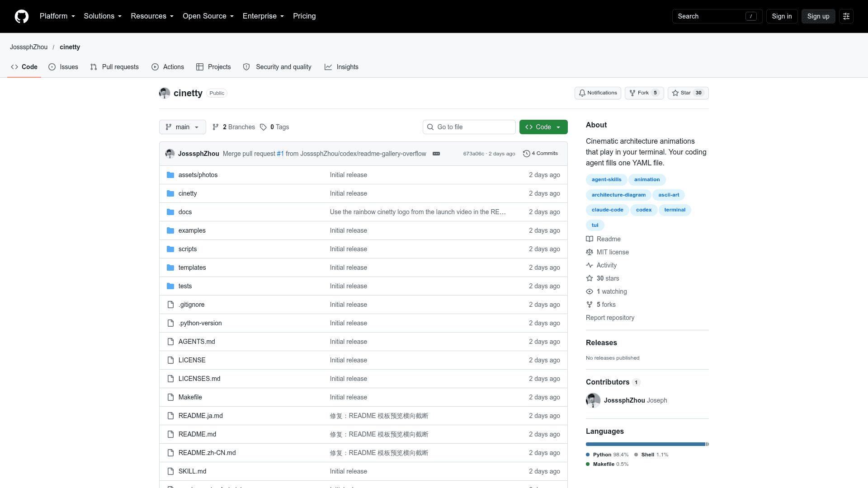The image size is (868, 488).
Task: Open the main branch dropdown
Action: 183,127
